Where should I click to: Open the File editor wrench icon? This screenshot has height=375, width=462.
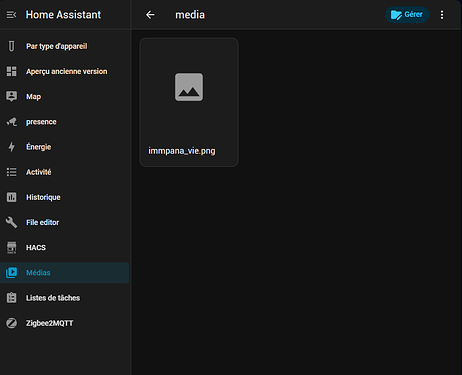(x=12, y=222)
